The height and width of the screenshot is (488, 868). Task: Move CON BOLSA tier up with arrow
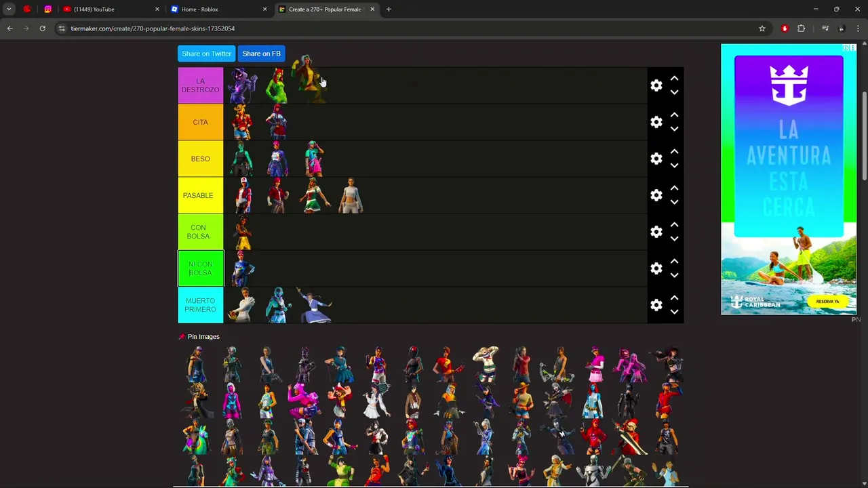tap(674, 225)
